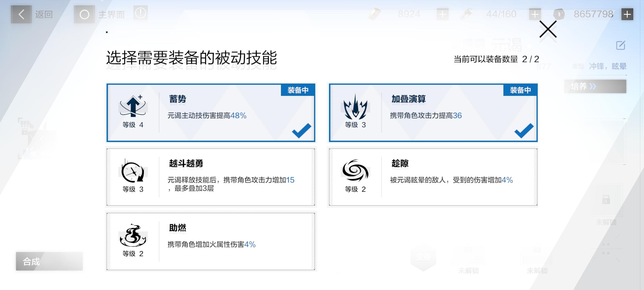This screenshot has width=644, height=290.
Task: Close the passive skill dialog with X
Action: [x=548, y=30]
